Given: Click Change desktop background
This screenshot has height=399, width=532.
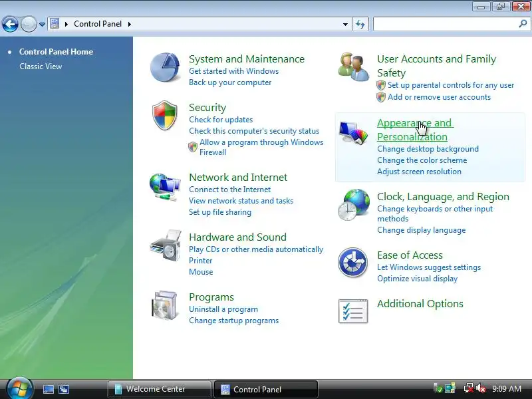Looking at the screenshot, I should [x=428, y=149].
